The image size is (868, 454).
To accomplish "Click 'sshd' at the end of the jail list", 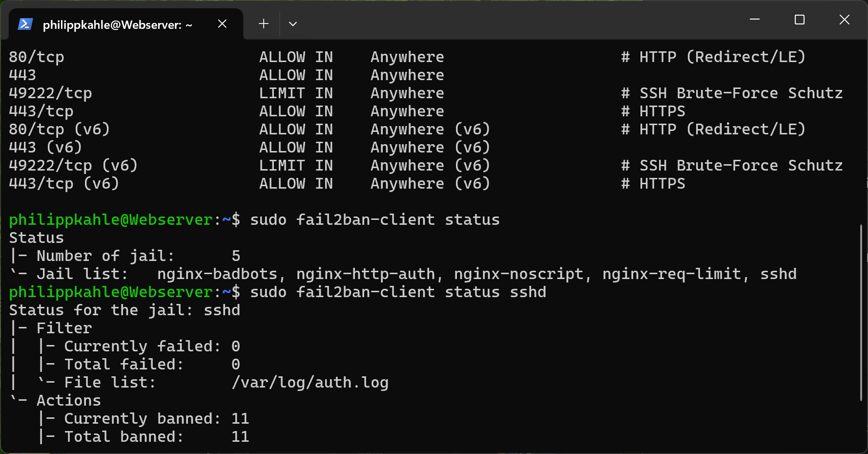I will pyautogui.click(x=778, y=274).
